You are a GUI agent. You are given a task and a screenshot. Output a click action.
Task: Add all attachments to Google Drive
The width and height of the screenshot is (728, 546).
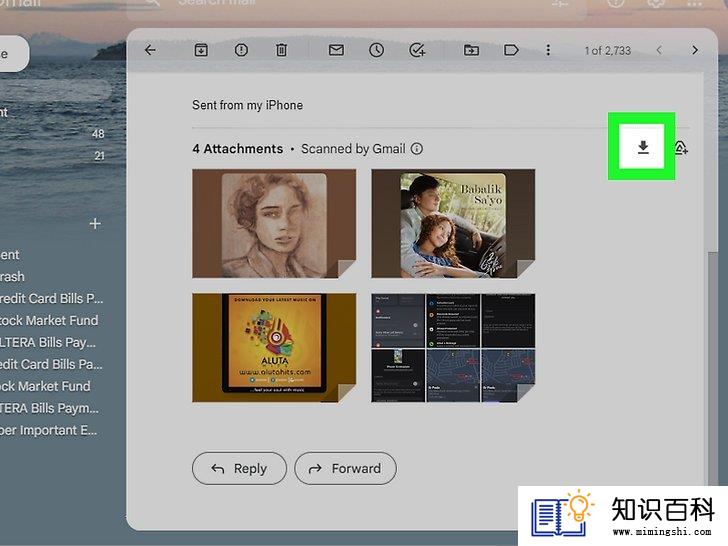[681, 148]
